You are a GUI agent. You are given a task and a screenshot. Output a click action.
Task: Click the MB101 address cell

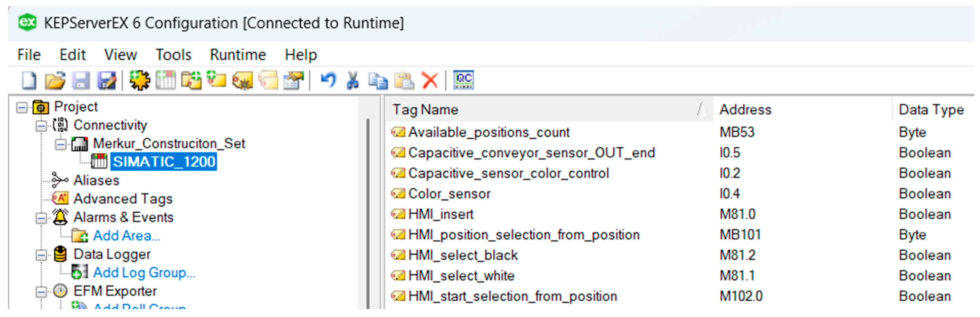(740, 235)
